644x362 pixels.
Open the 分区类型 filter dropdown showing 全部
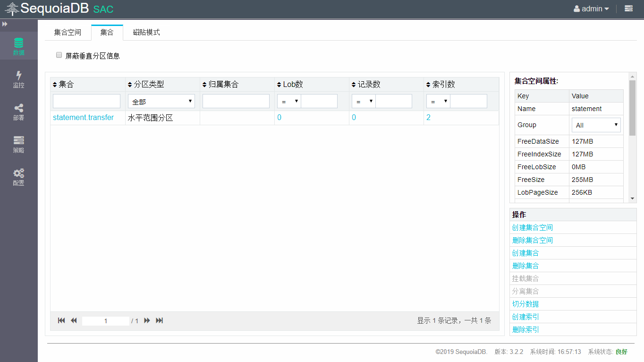pos(161,101)
